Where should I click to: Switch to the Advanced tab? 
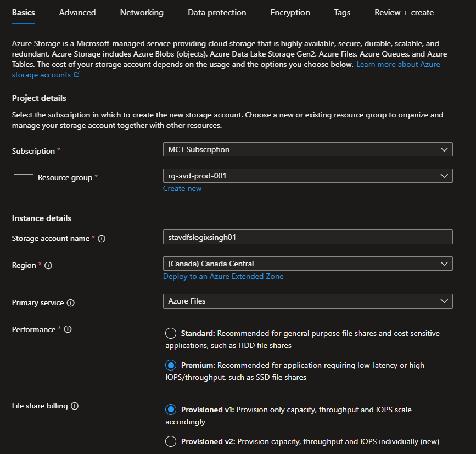click(x=77, y=13)
